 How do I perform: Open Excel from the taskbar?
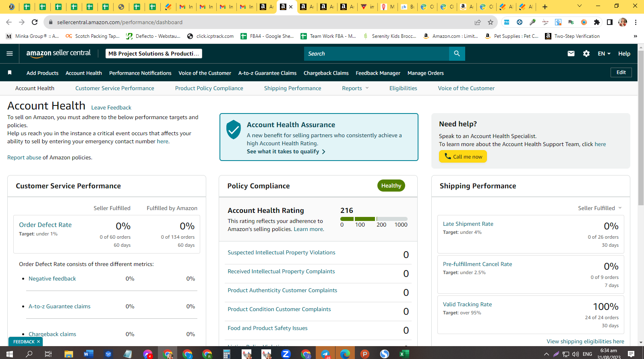point(404,354)
